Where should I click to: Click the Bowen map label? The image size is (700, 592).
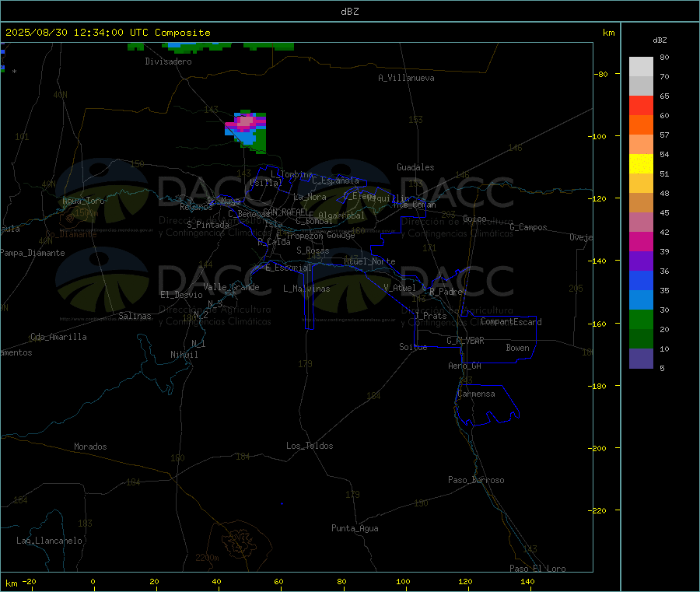tap(518, 348)
